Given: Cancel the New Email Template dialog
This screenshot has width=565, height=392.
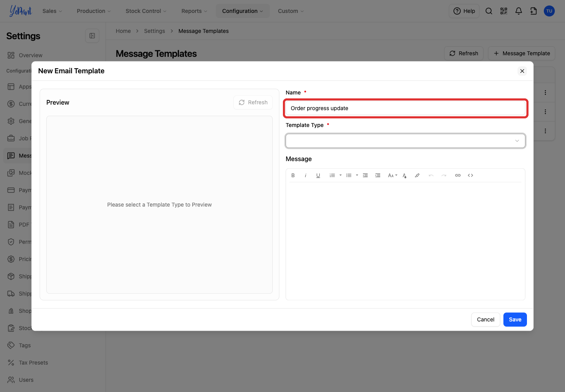Looking at the screenshot, I should pyautogui.click(x=486, y=319).
